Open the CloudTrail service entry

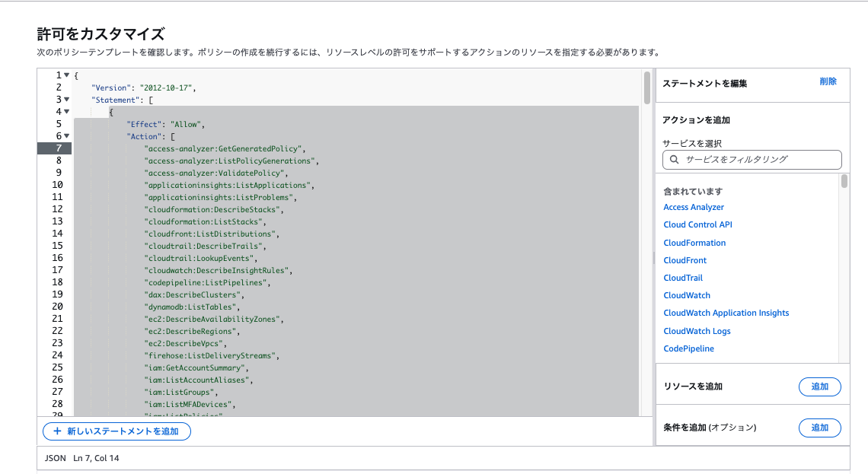[683, 278]
